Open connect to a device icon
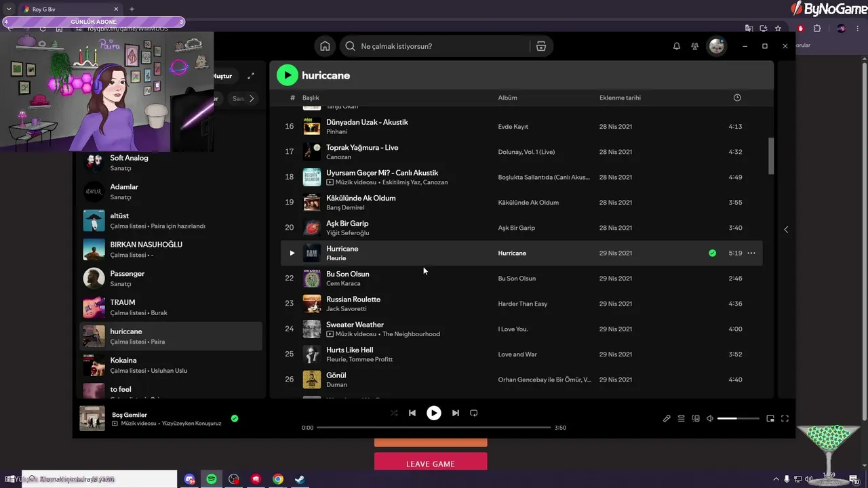This screenshot has height=488, width=868. click(696, 418)
